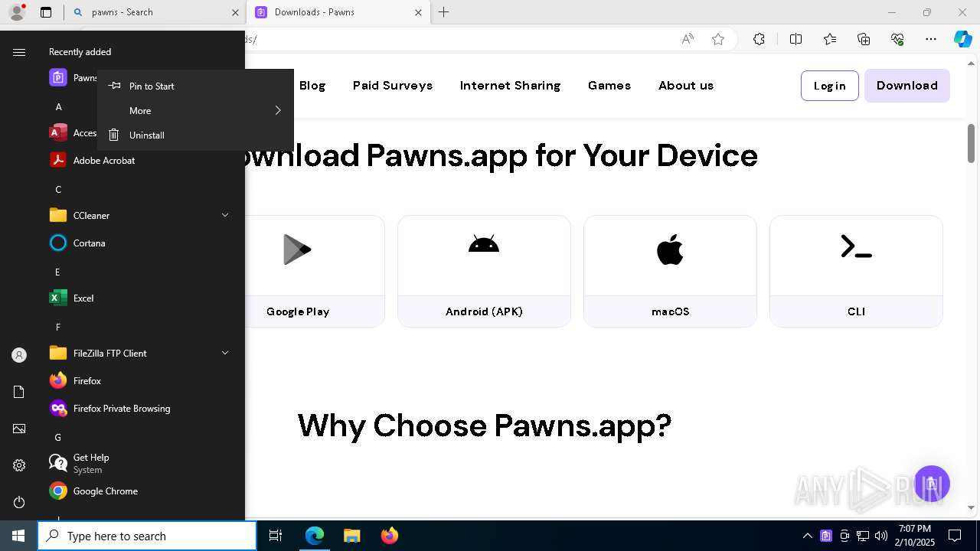Image resolution: width=980 pixels, height=551 pixels.
Task: Select the macOS download card
Action: point(670,272)
